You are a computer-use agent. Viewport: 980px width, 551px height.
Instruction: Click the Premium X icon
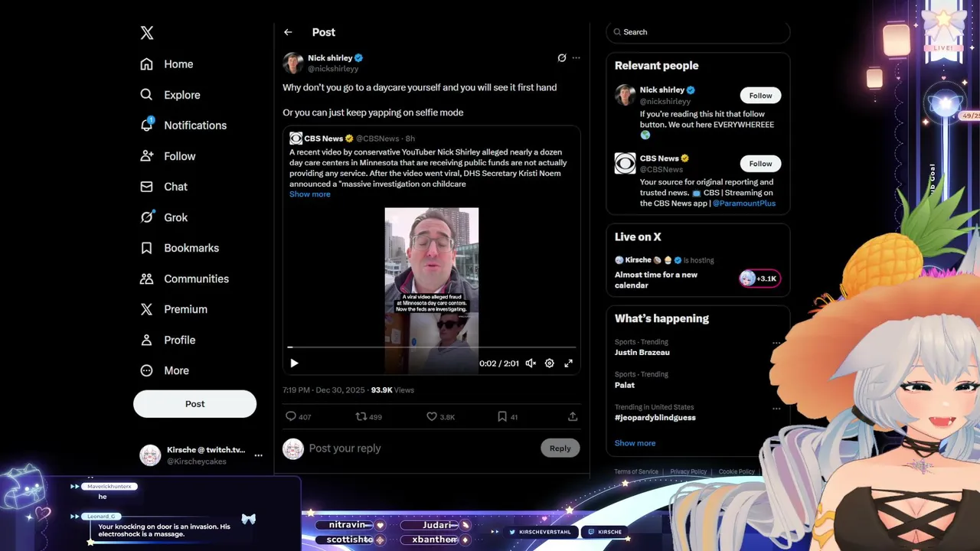[x=146, y=309]
